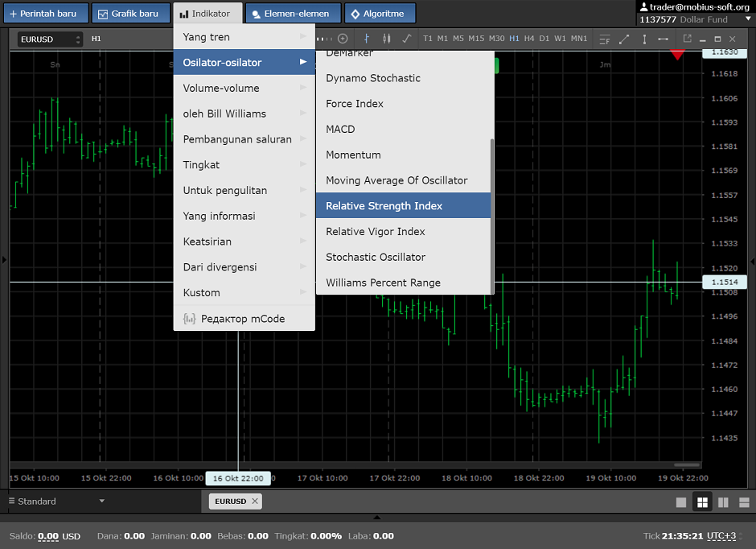The width and height of the screenshot is (756, 549).
Task: Select the MN1 timeframe
Action: click(579, 39)
